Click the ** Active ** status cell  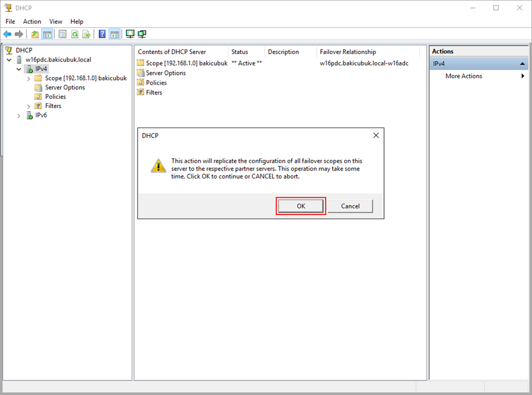(247, 63)
